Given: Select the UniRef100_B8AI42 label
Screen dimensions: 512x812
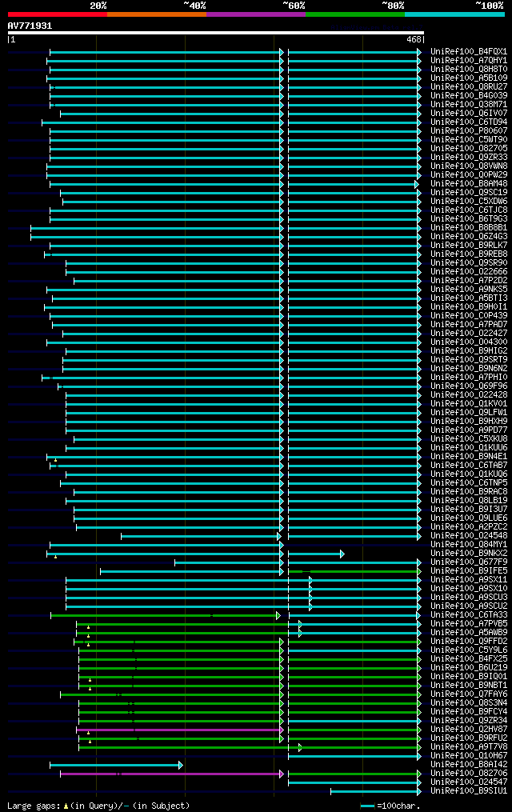Looking at the screenshot, I should coord(469,765).
